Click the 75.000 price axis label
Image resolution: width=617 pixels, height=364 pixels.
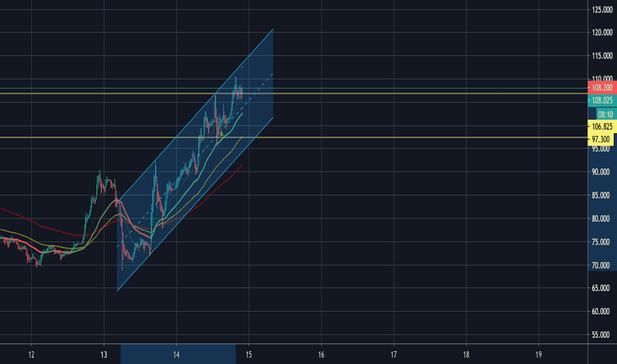point(601,242)
